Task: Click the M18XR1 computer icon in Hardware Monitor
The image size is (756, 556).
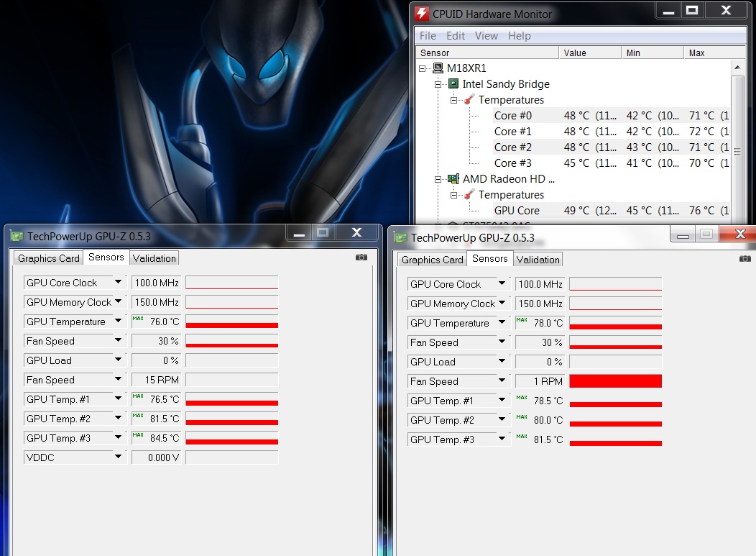Action: 438,68
